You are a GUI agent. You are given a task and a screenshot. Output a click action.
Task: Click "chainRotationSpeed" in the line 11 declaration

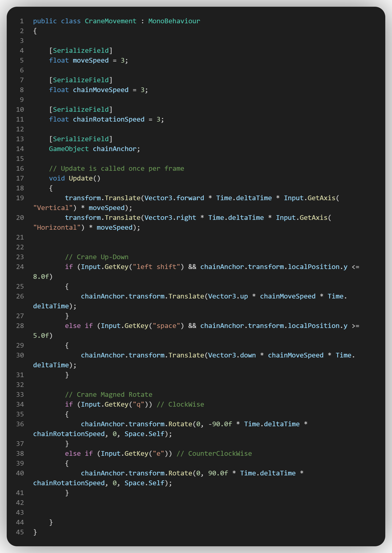point(109,119)
